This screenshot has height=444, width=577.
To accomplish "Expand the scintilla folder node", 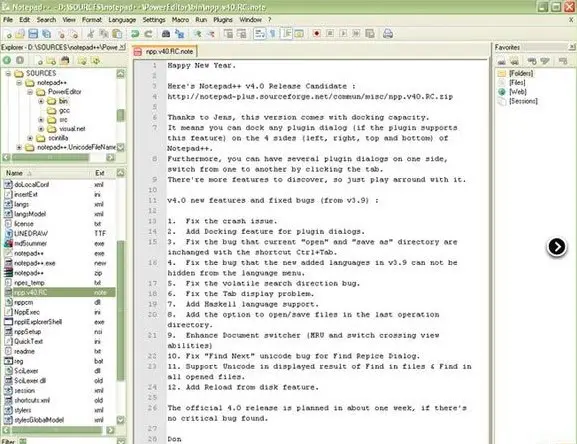I will coord(30,138).
